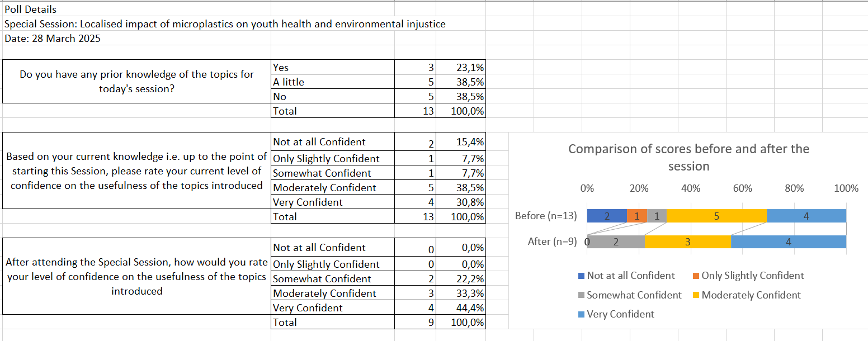The image size is (868, 341).
Task: Select the dark blue Before segment labeled 2
Action: click(x=607, y=216)
